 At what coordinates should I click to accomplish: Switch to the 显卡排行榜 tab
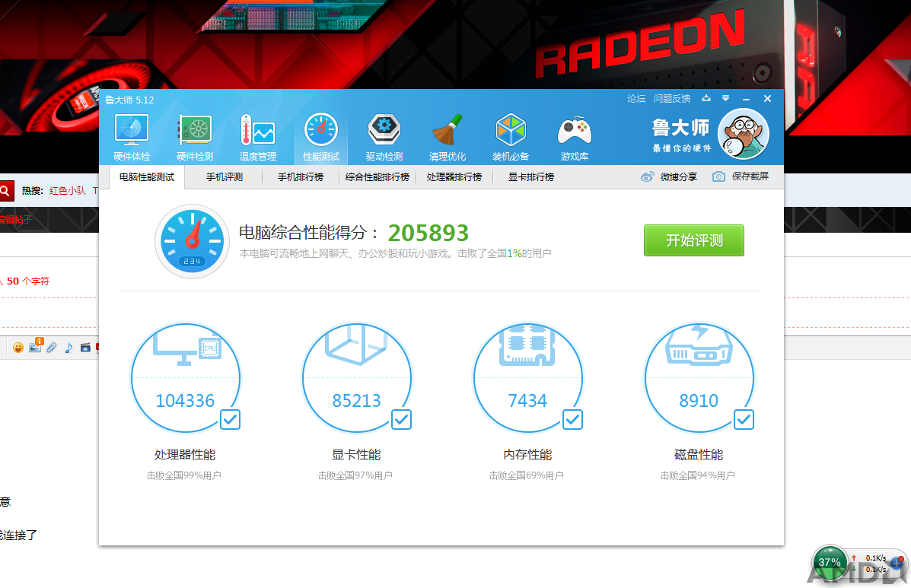(531, 177)
